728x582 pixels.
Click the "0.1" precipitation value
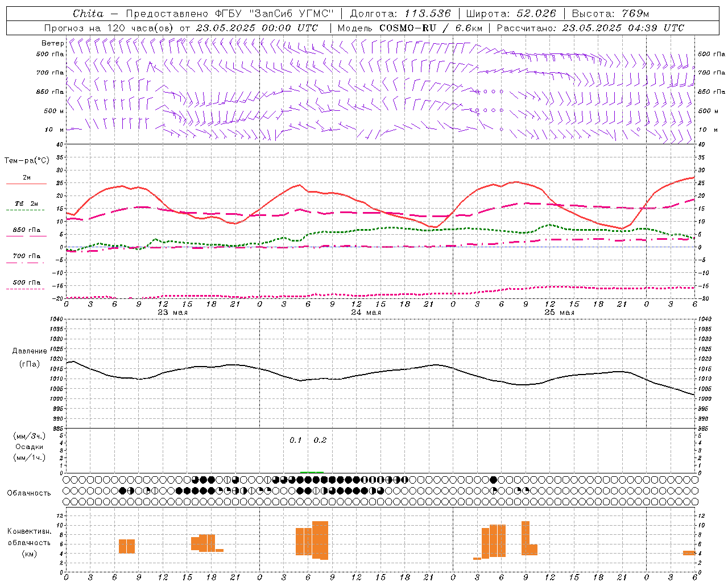[x=296, y=440]
